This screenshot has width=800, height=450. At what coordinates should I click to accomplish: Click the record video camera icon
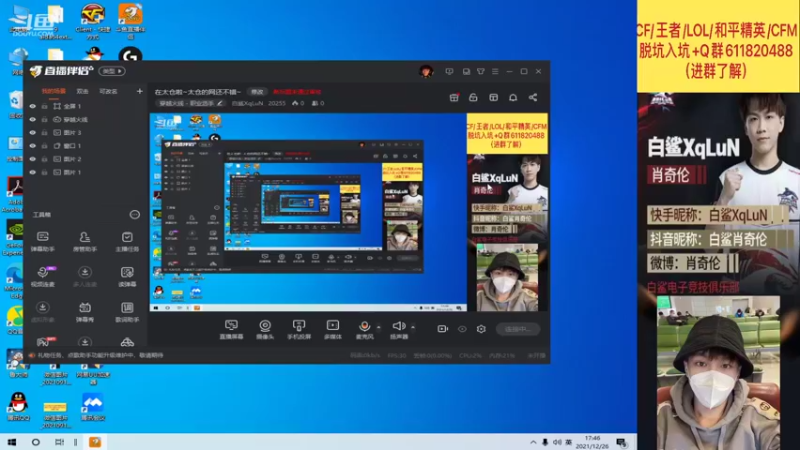(442, 329)
